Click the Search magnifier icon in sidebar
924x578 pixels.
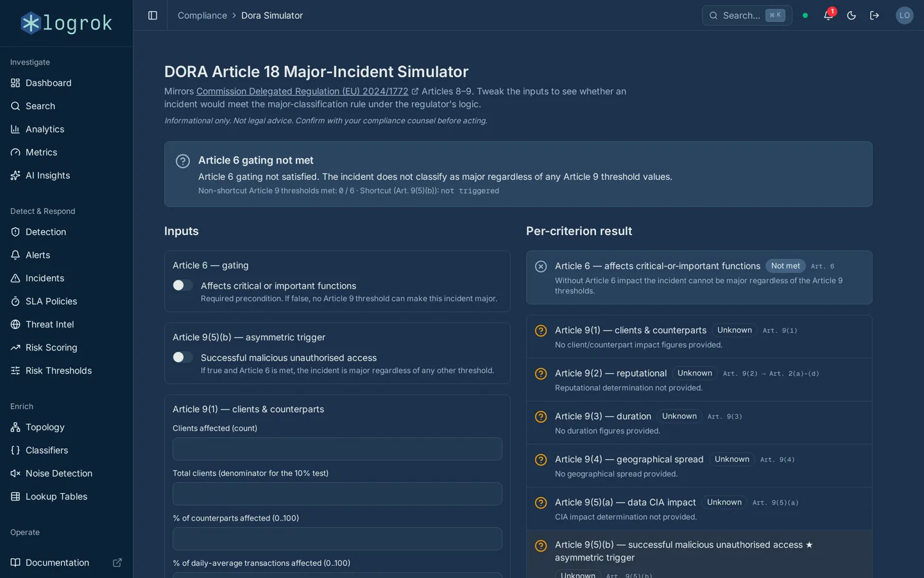(15, 106)
